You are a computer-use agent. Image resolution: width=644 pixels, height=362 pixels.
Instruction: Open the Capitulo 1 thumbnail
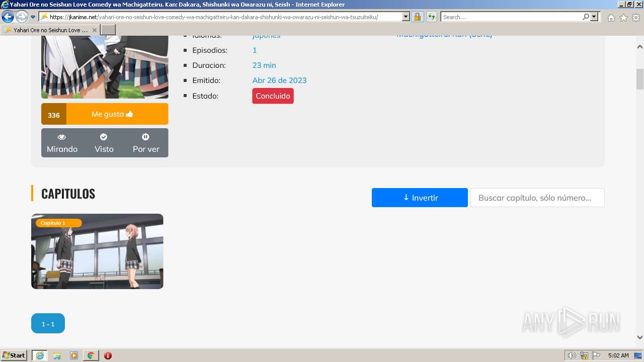pos(97,251)
